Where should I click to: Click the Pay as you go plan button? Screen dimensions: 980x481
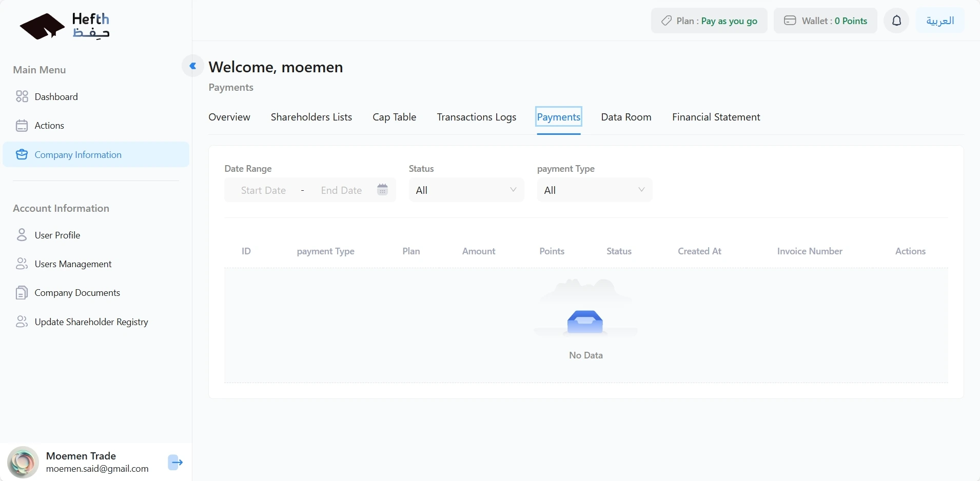709,21
